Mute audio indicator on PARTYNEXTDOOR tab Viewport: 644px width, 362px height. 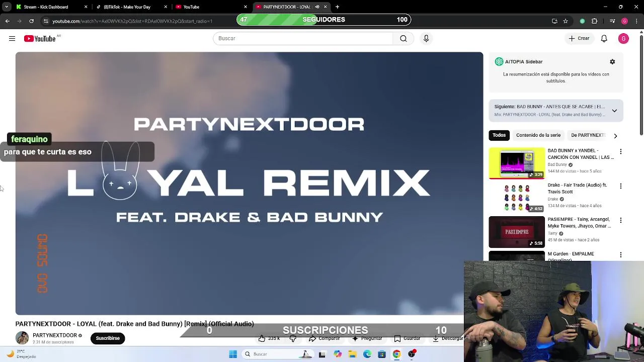pyautogui.click(x=317, y=7)
